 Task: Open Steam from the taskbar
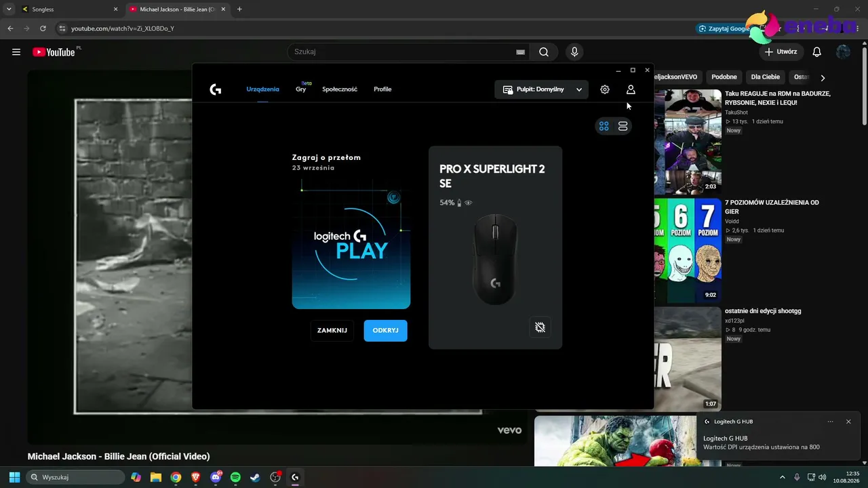click(x=255, y=477)
